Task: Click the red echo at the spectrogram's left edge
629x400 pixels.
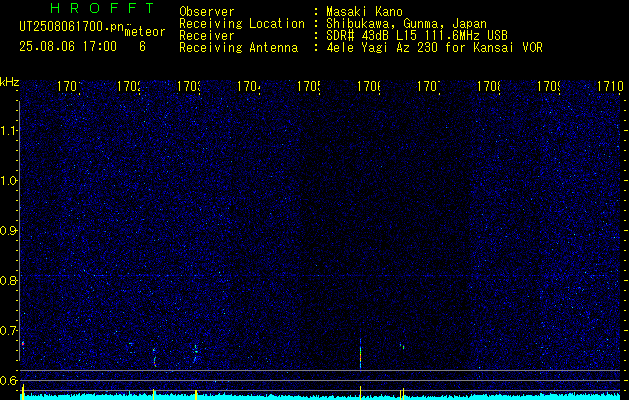Action: point(23,344)
